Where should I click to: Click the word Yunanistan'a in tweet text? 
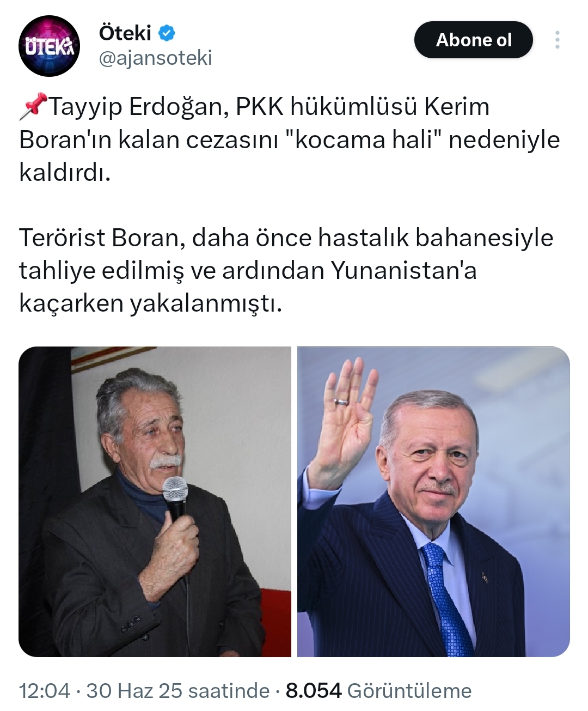[403, 271]
